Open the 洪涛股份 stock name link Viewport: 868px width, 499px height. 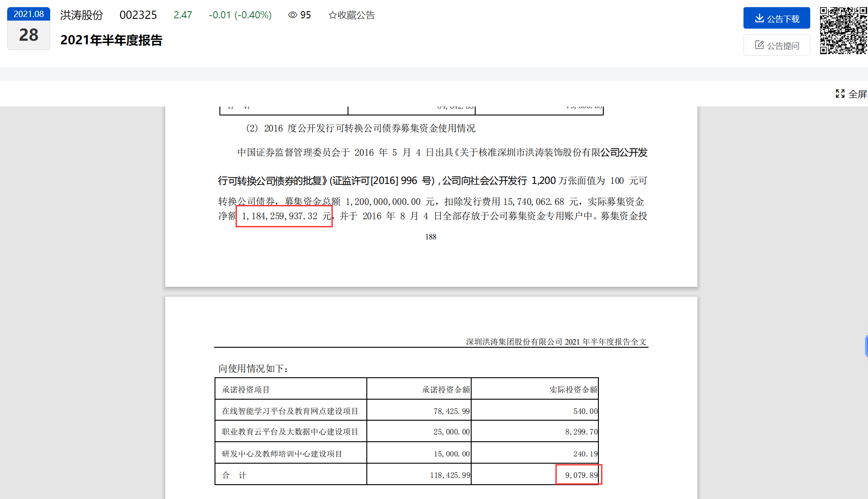[82, 15]
